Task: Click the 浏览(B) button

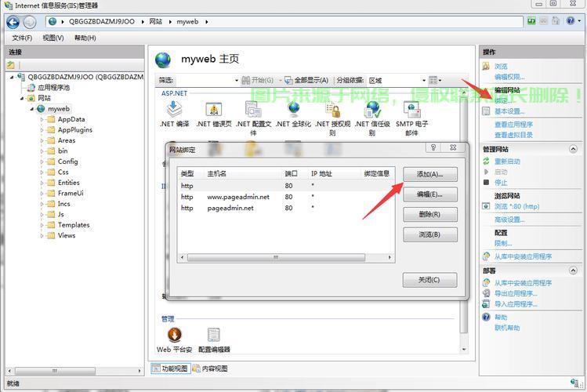Action: point(429,234)
